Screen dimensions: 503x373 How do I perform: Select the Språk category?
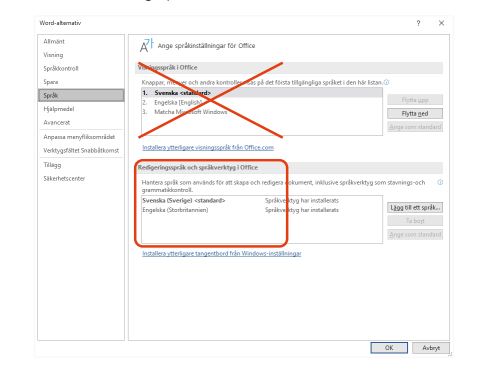point(81,95)
